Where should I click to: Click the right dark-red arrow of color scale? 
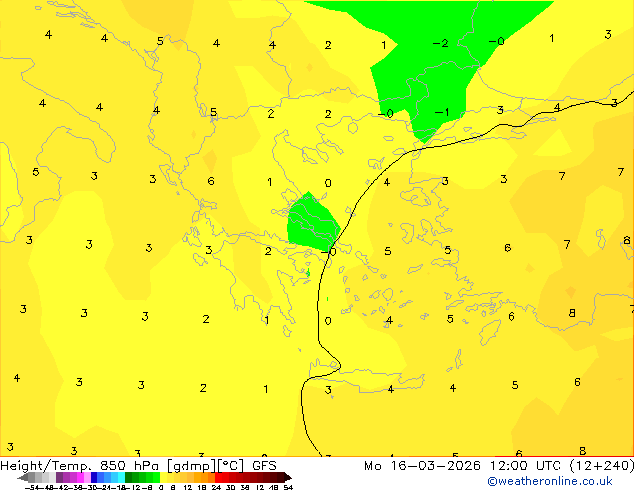pyautogui.click(x=288, y=478)
